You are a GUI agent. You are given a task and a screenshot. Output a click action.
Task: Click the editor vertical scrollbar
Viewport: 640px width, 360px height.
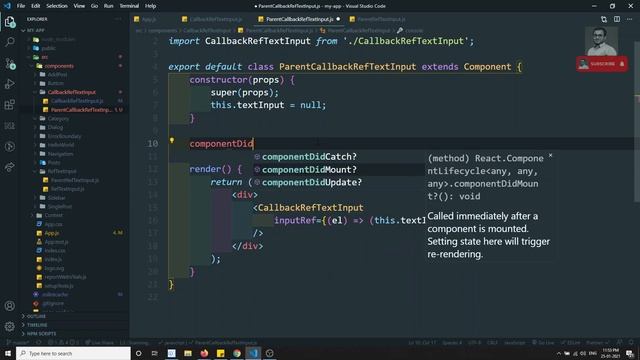637,122
